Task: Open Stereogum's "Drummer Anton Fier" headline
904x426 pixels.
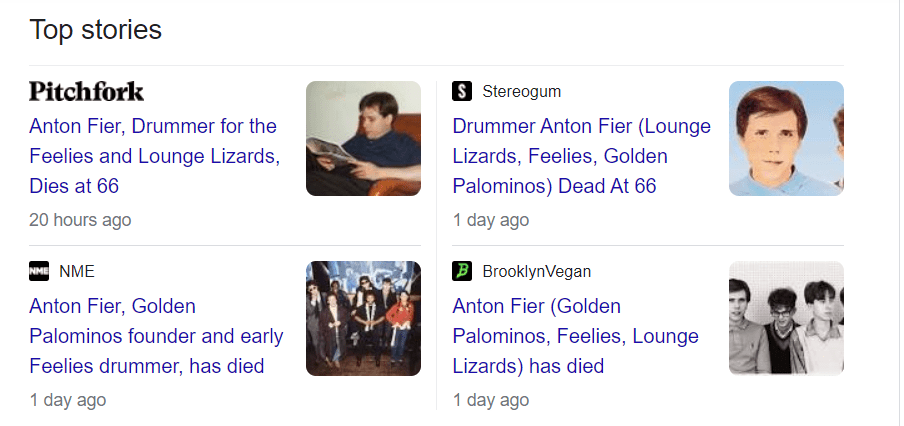Action: [581, 156]
